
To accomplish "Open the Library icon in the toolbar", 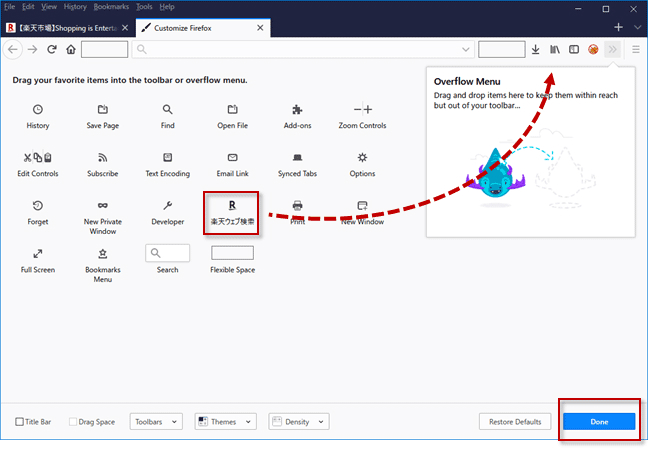I will [555, 50].
